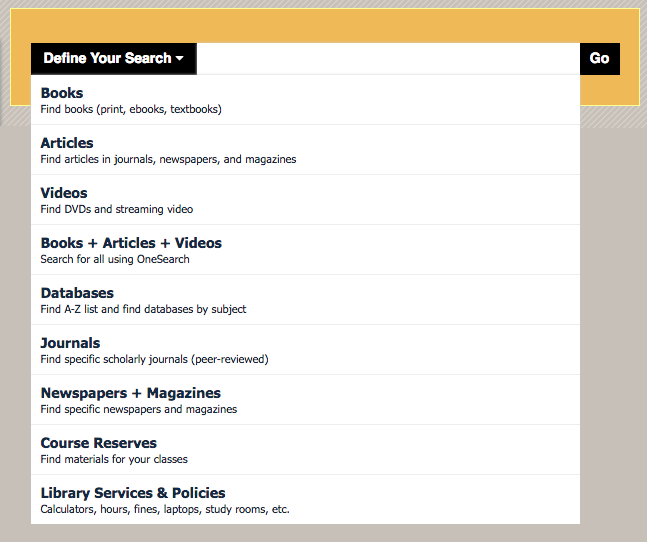The width and height of the screenshot is (647, 542).
Task: Select the Books search option
Action: [305, 100]
